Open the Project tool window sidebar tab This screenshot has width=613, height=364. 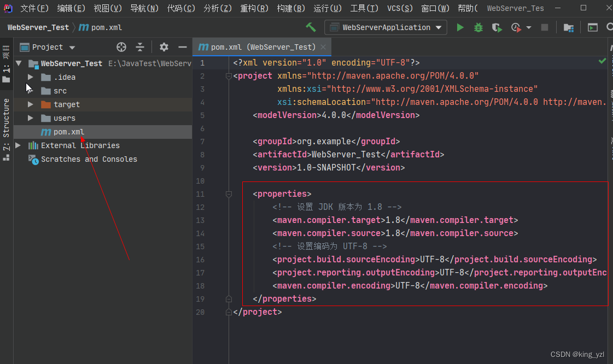[x=6, y=64]
